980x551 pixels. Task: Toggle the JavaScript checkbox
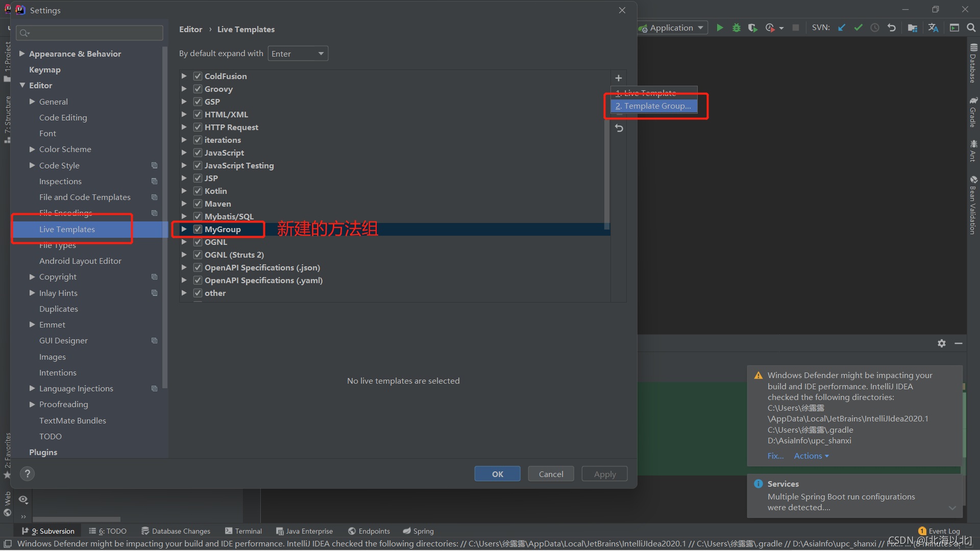(198, 153)
